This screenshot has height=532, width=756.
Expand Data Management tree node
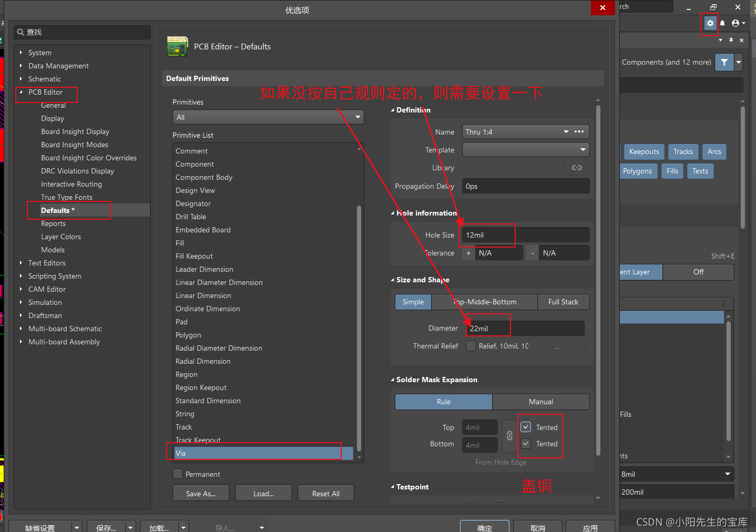coord(21,66)
